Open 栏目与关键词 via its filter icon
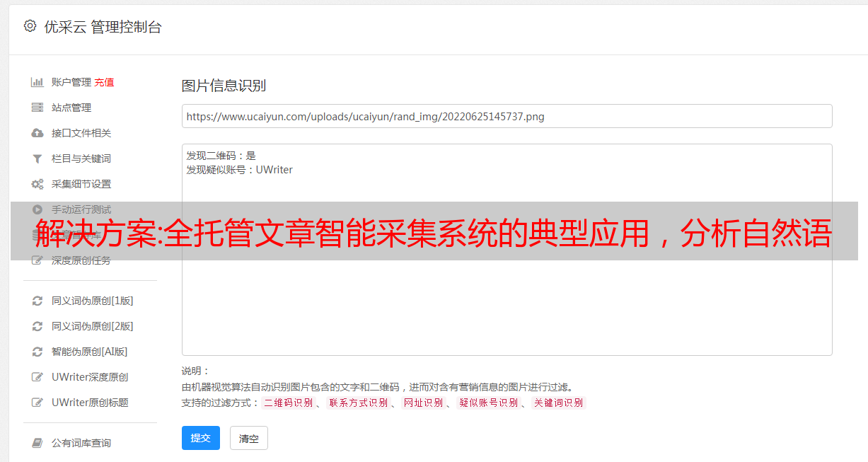This screenshot has width=868, height=462. pyautogui.click(x=37, y=158)
